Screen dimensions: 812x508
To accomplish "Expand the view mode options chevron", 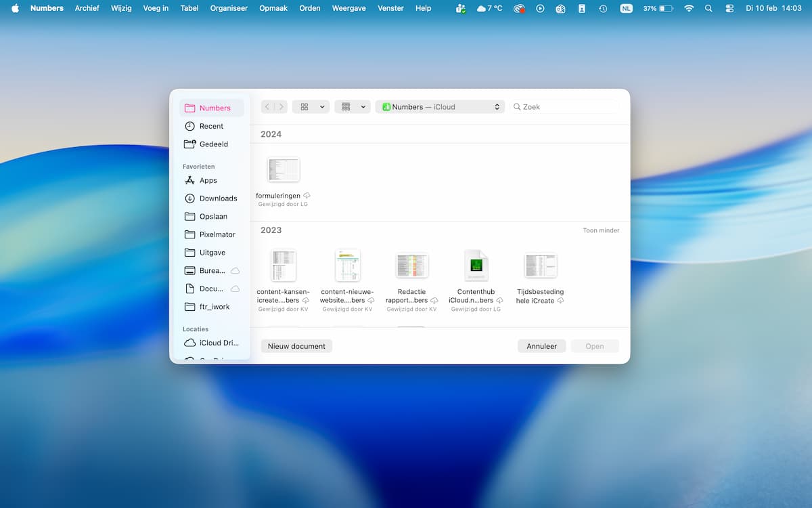I will click(322, 107).
